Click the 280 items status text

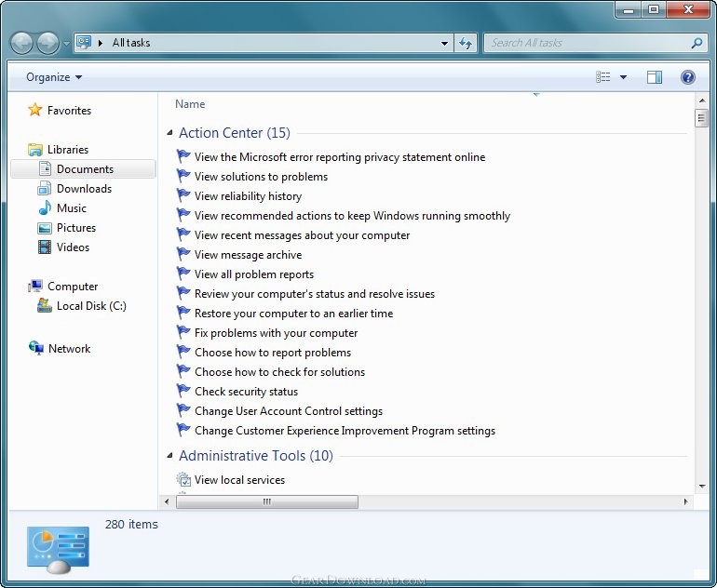pyautogui.click(x=131, y=524)
